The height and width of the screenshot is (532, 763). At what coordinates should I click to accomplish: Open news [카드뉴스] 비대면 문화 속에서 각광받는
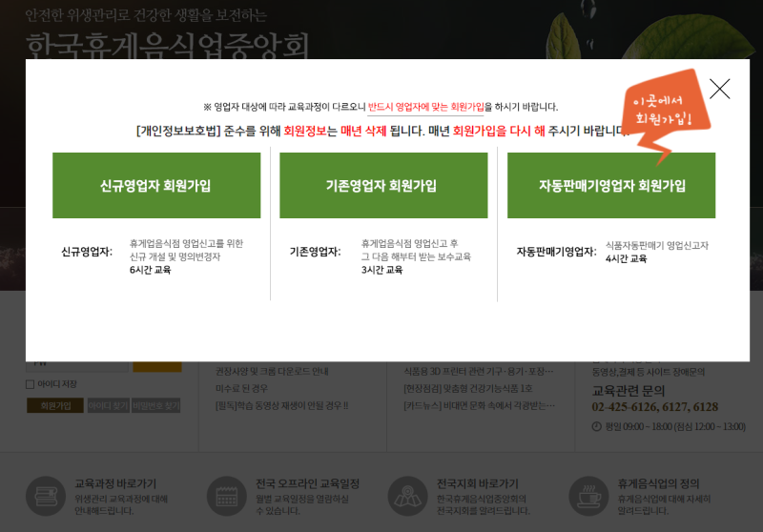[480, 405]
